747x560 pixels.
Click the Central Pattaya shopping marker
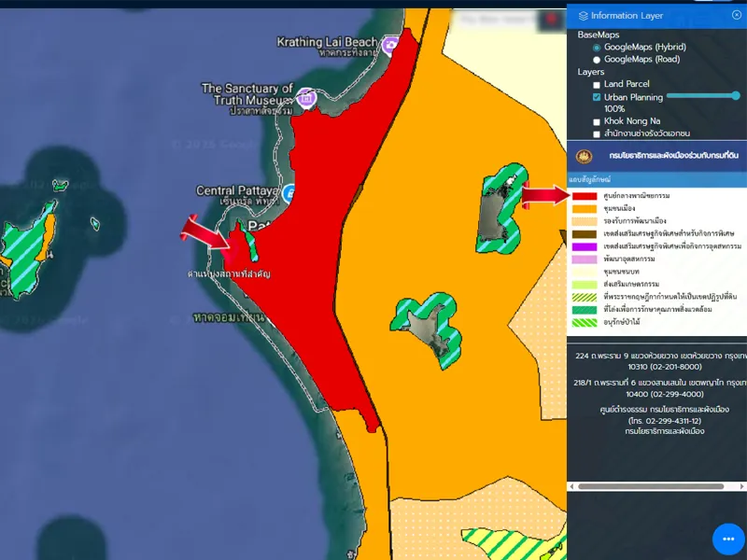click(x=290, y=194)
